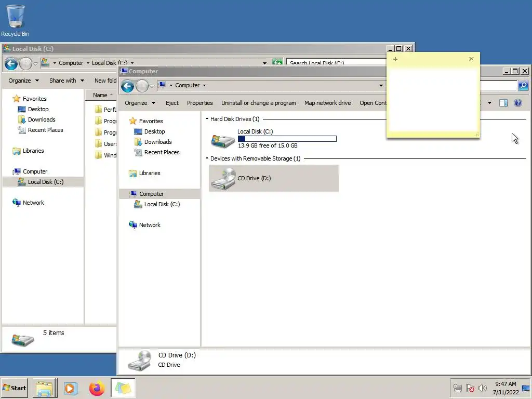Click New folder in Local Disk window
The width and height of the screenshot is (532, 399).
[105, 81]
